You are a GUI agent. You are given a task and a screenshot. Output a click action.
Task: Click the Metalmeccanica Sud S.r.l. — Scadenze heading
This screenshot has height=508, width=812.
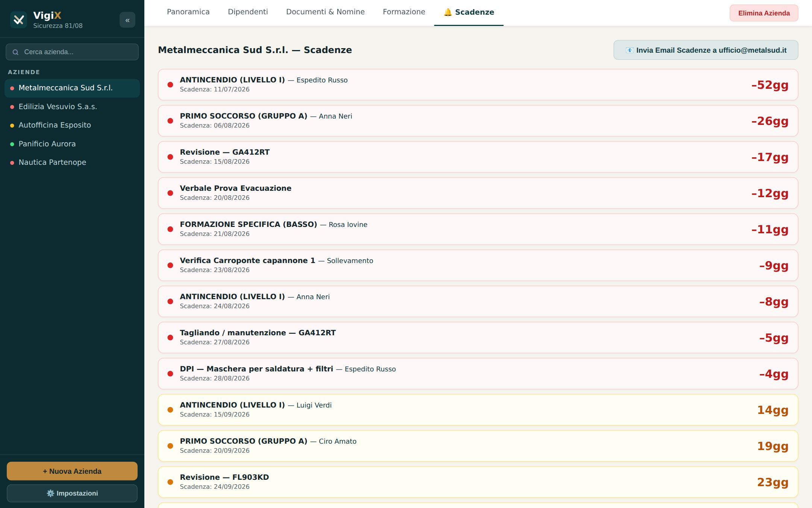pos(255,50)
